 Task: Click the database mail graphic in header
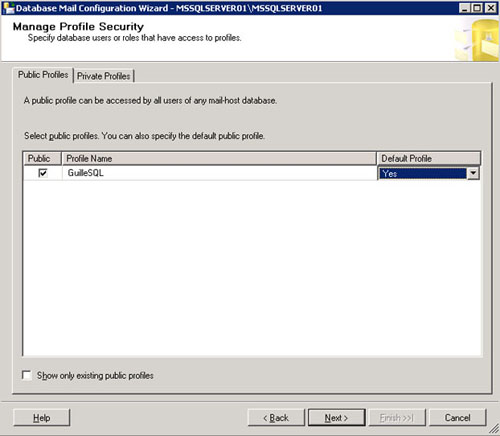(477, 39)
